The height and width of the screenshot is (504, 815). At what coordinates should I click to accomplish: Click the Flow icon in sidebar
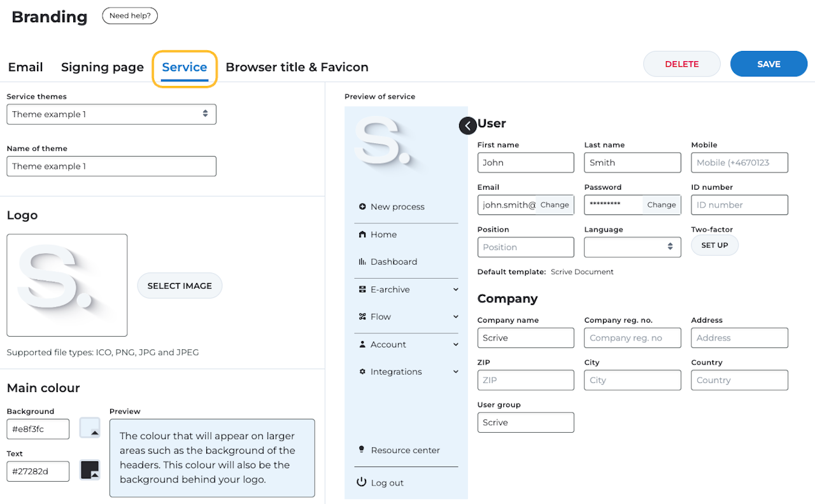click(362, 317)
